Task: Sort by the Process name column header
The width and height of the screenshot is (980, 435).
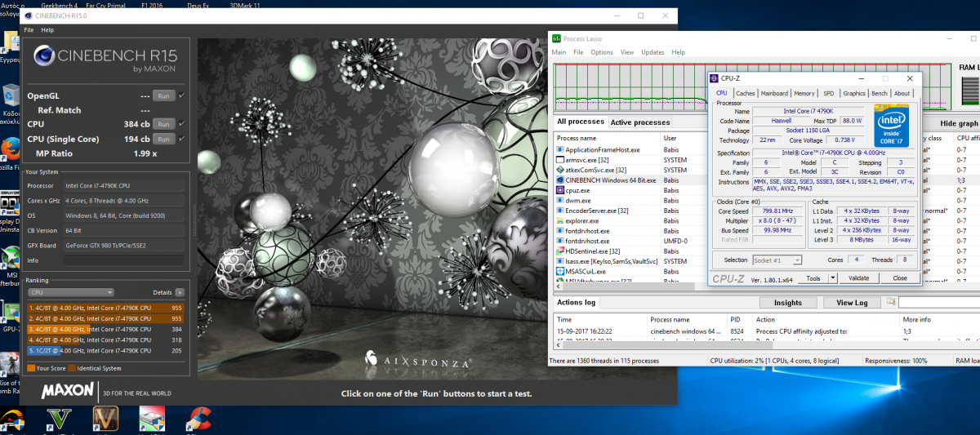Action: [x=608, y=138]
